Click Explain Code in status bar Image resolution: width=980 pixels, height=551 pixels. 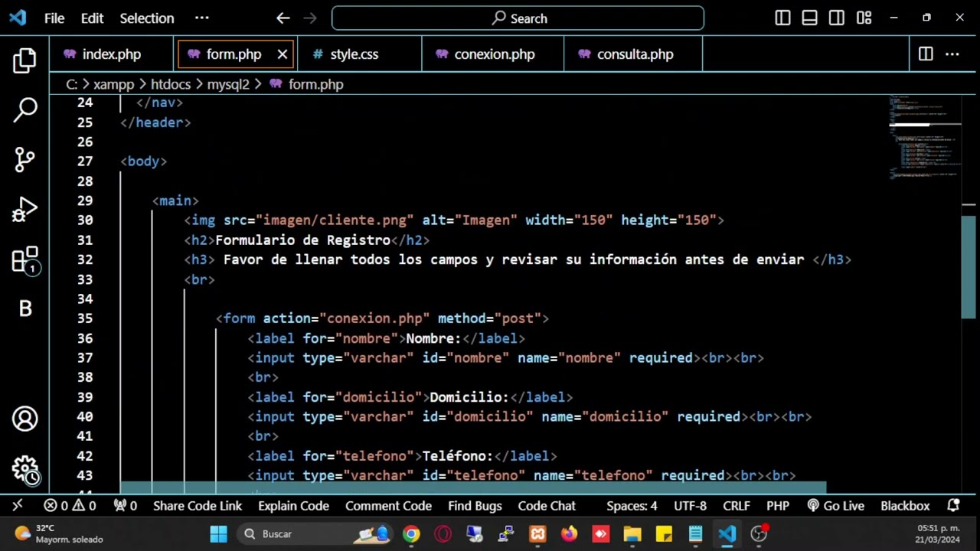[293, 505]
